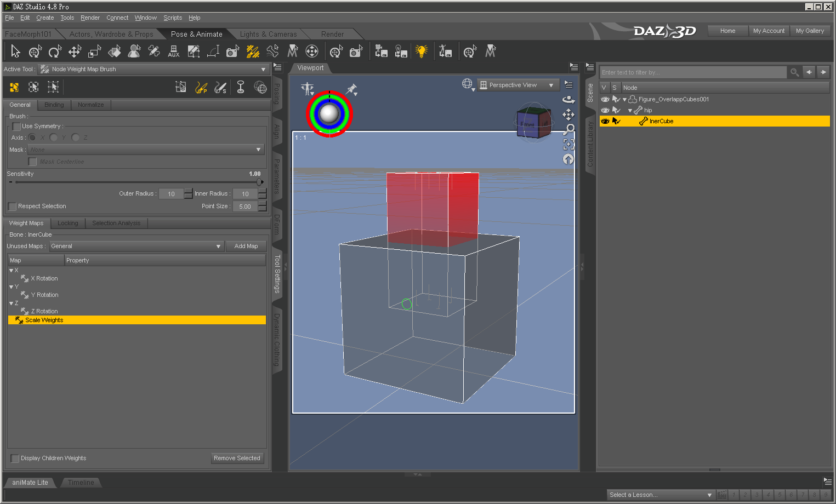The height and width of the screenshot is (504, 836).
Task: Click the viewport frame selection icon
Action: tap(568, 144)
